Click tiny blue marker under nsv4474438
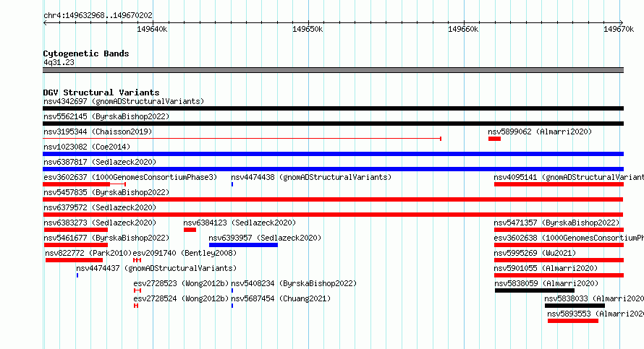This screenshot has height=349, width=644. 232,184
